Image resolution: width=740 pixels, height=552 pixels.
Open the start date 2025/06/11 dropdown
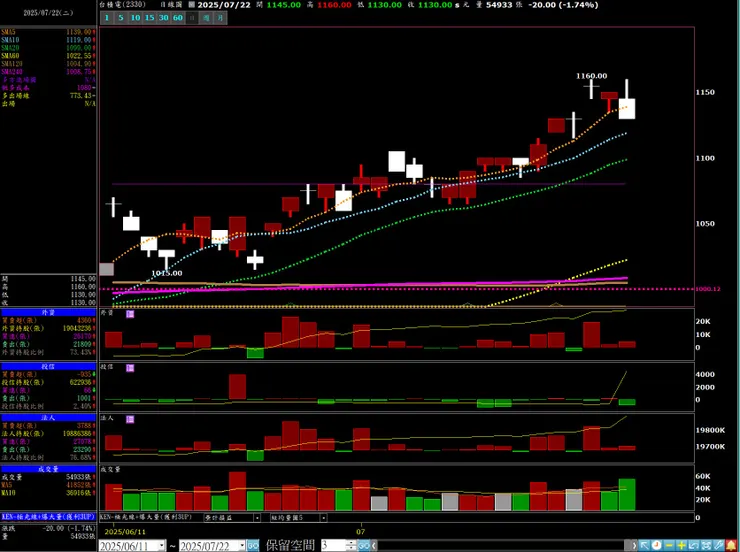[x=161, y=546]
